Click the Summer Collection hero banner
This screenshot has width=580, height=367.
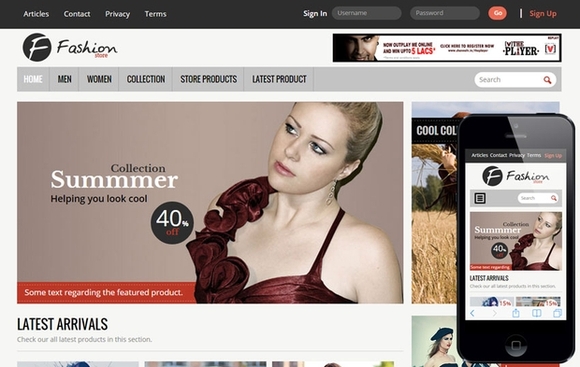coord(210,203)
